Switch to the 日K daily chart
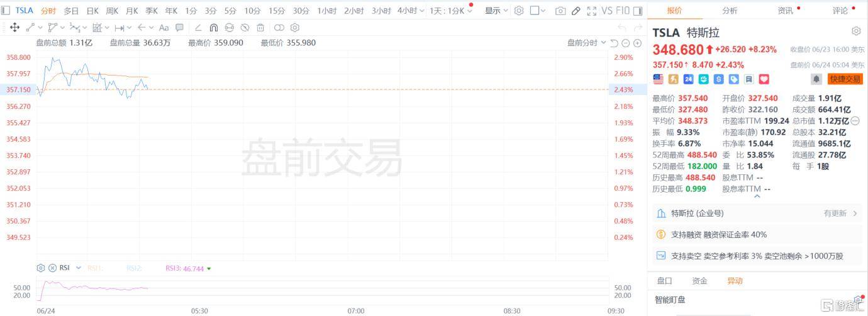This screenshot has width=868, height=316. 92,11
